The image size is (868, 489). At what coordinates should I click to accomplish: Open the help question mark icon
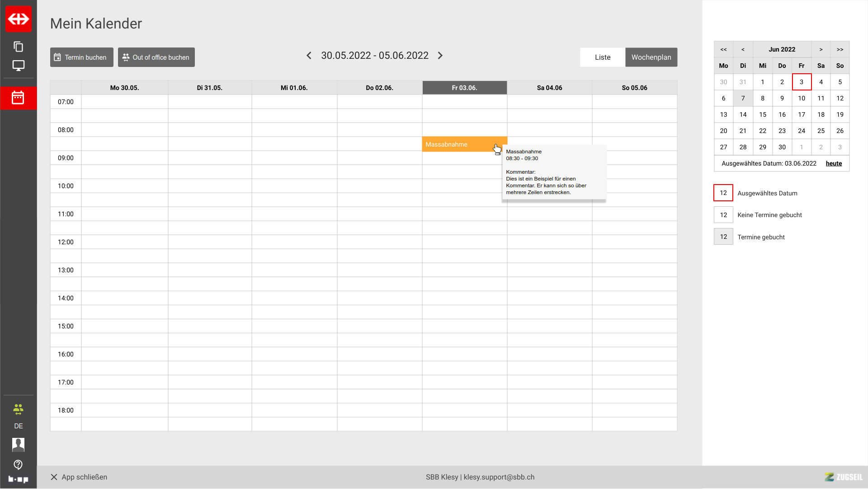coord(19,465)
